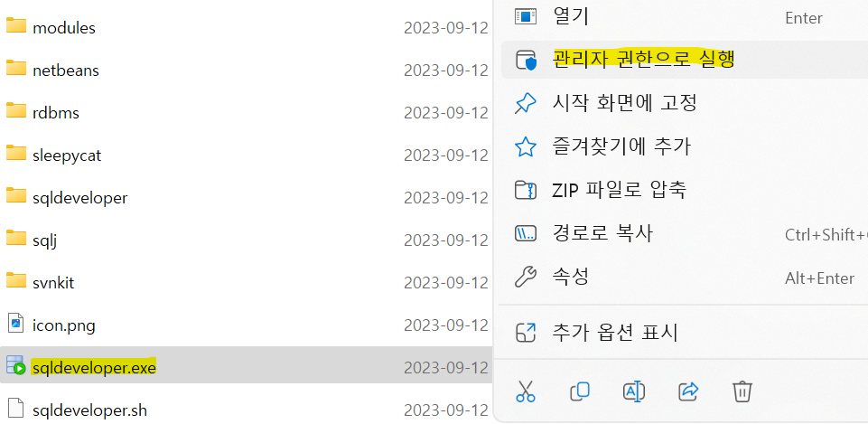Click the Share arrow icon
The width and height of the screenshot is (868, 424).
(688, 391)
